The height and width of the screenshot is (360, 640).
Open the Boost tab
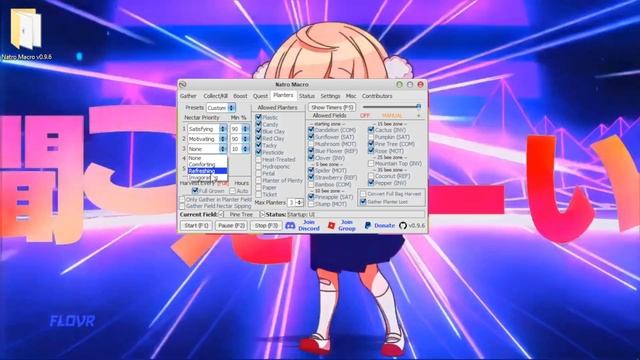(240, 96)
